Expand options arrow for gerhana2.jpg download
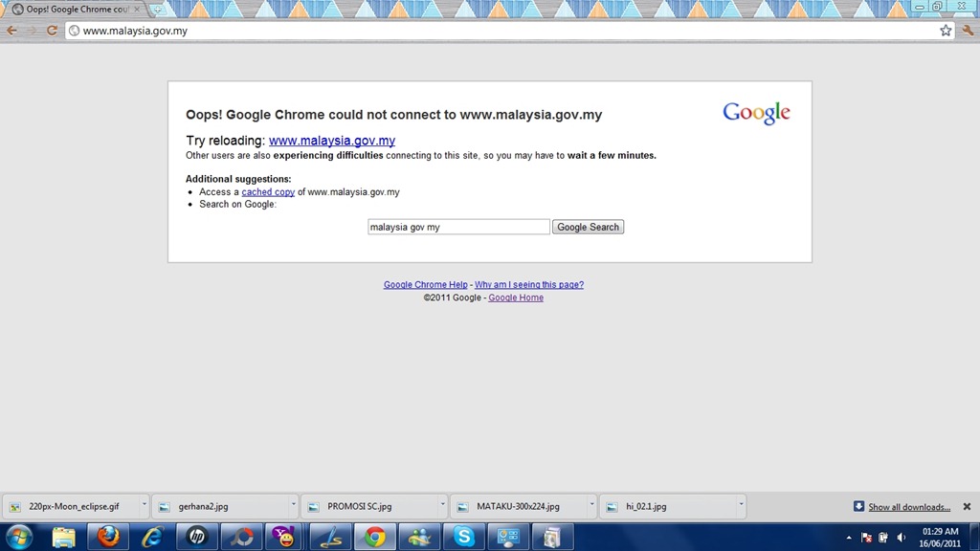Viewport: 980px width, 551px height. (293, 503)
